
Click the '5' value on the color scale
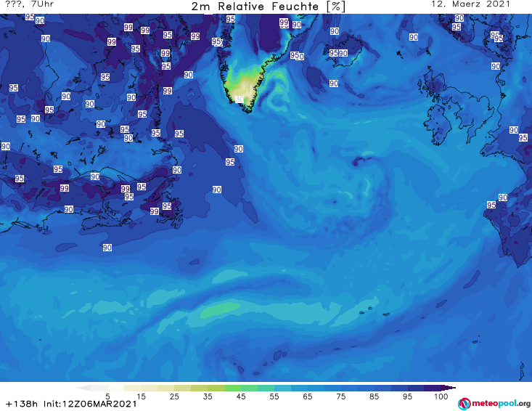[107, 396]
